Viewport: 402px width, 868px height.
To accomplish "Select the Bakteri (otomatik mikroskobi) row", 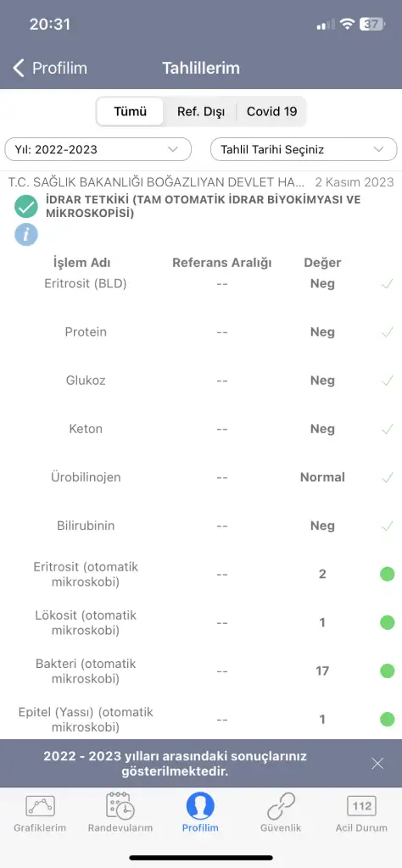I will coord(201,671).
